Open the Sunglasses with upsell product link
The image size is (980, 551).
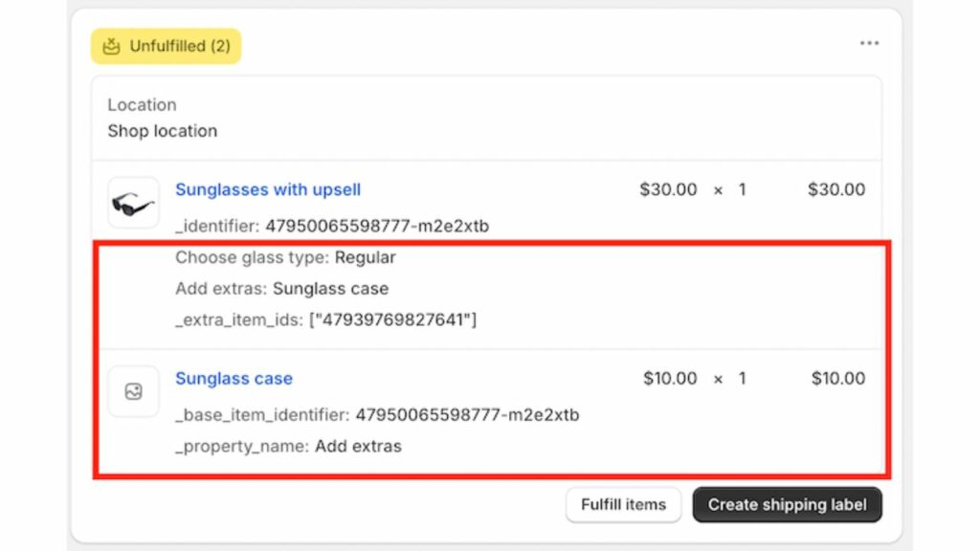268,189
